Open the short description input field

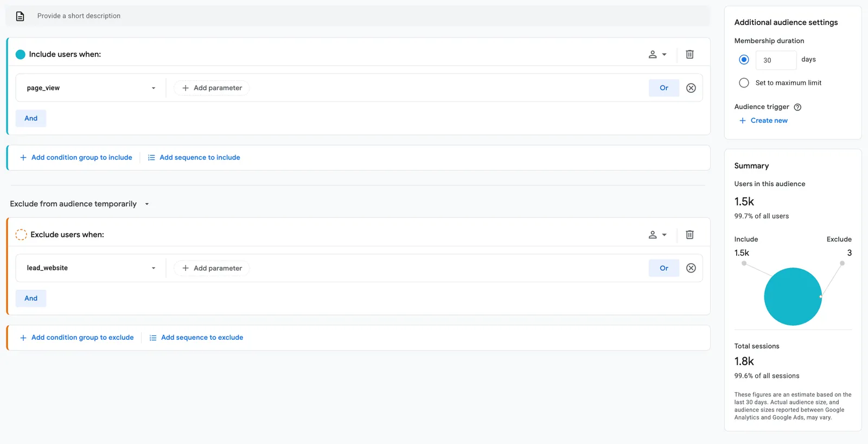pos(358,16)
